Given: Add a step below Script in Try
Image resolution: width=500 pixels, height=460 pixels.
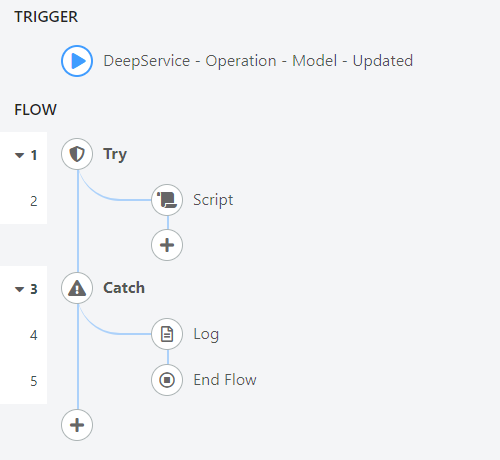Looking at the screenshot, I should pyautogui.click(x=167, y=245).
